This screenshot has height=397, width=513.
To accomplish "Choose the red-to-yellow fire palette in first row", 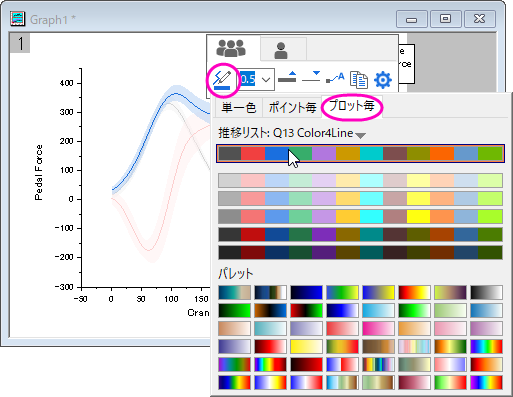I will coord(414,292).
